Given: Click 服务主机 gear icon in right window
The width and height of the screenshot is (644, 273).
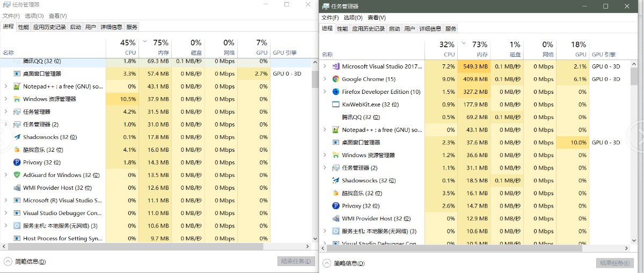Looking at the screenshot, I should point(336,231).
